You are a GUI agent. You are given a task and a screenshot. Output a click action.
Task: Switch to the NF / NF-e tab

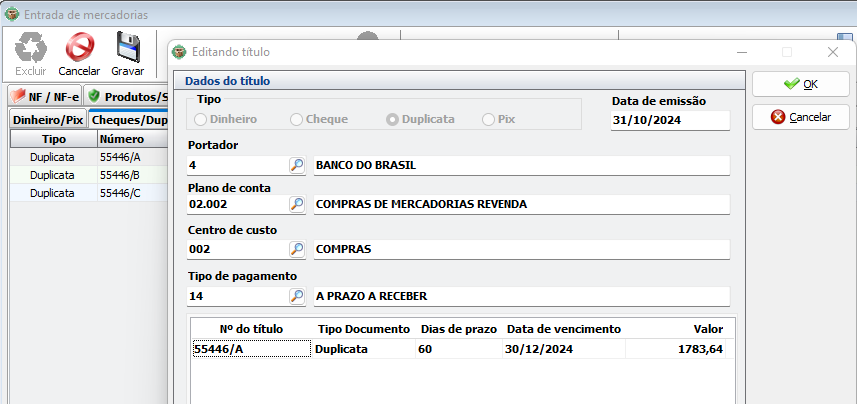(x=45, y=97)
